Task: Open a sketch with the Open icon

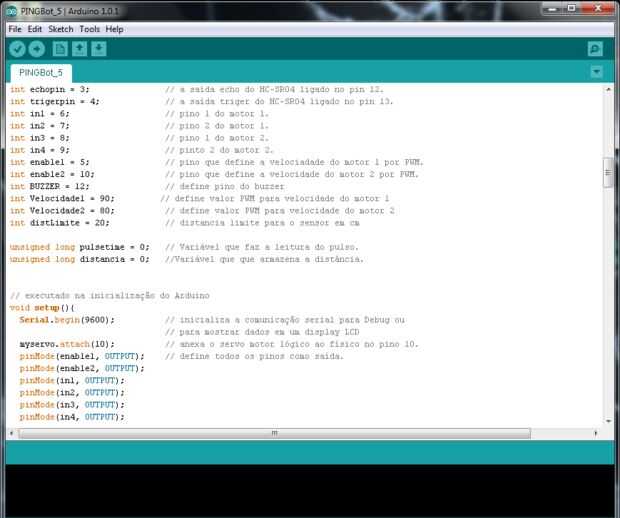Action: click(79, 49)
